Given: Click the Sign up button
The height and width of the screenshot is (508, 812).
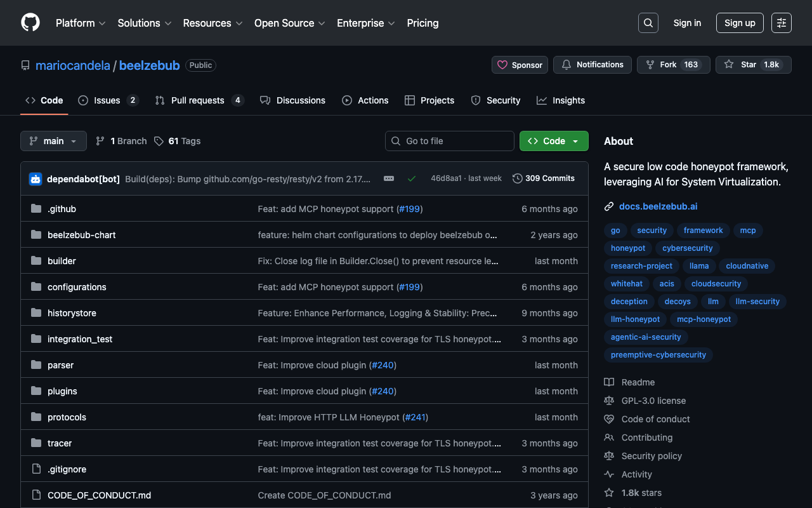Looking at the screenshot, I should coord(739,23).
